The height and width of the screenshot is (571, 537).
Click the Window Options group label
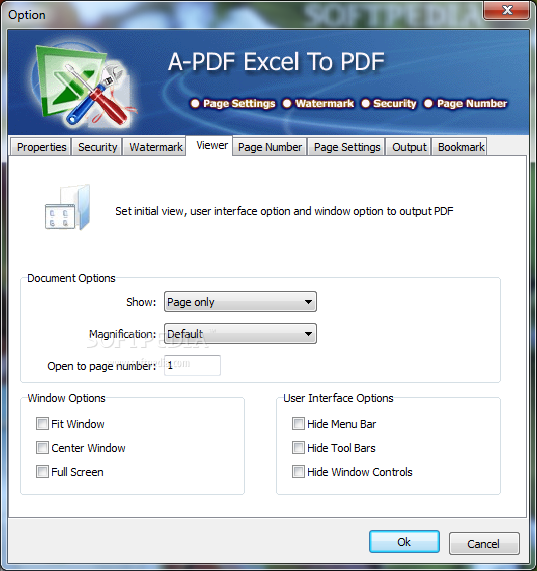click(x=67, y=398)
